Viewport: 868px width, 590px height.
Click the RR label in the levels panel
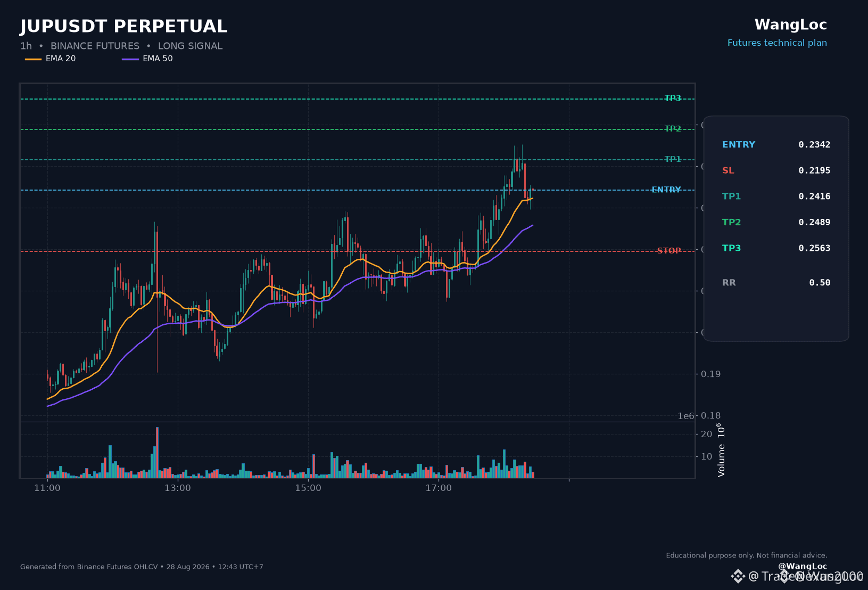[729, 282]
